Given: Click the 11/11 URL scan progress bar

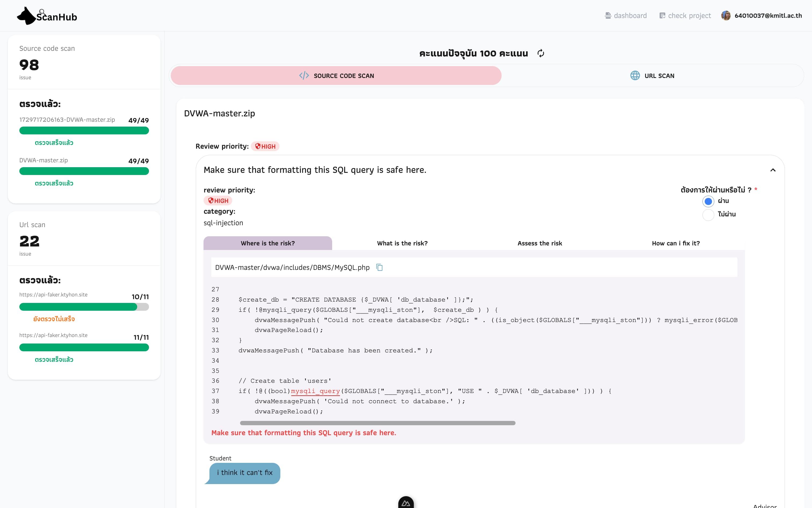Looking at the screenshot, I should click(84, 347).
